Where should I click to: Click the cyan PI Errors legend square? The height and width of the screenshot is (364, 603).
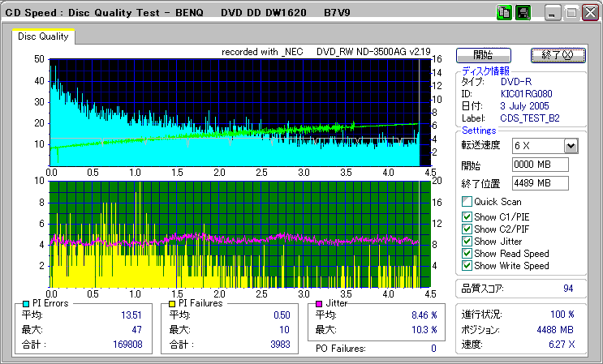point(26,303)
